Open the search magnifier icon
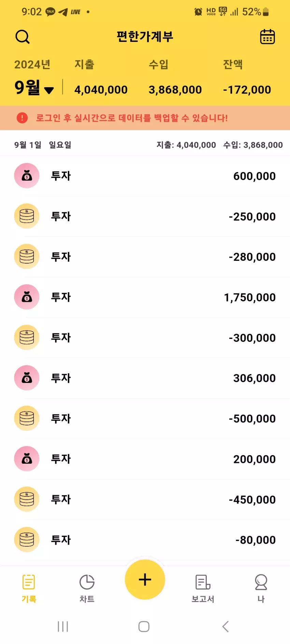 23,36
